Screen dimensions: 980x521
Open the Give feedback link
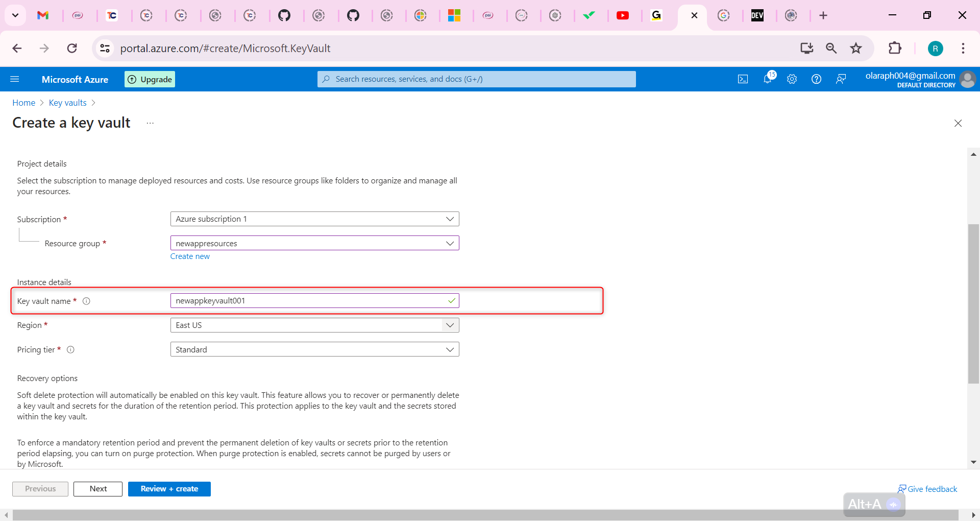point(927,489)
